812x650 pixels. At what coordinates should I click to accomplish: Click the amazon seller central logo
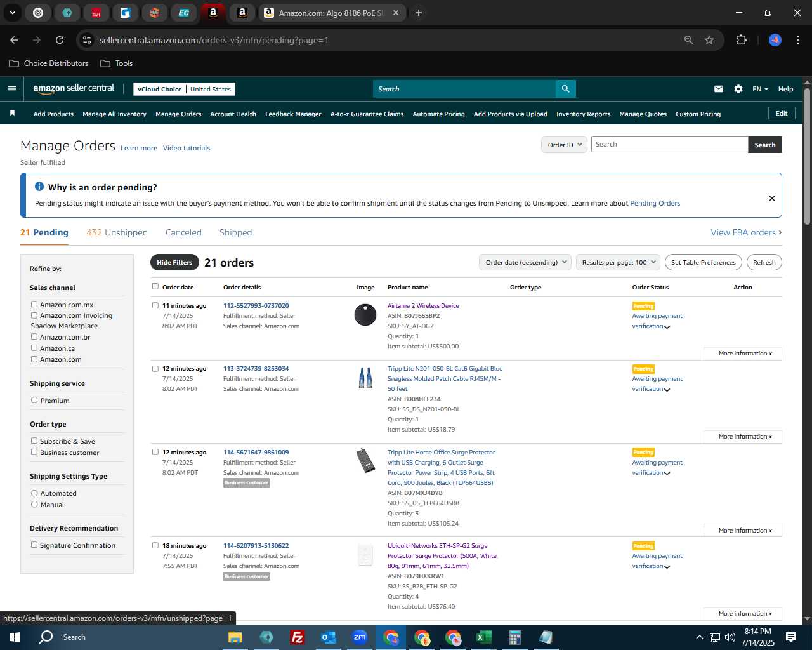tap(74, 89)
